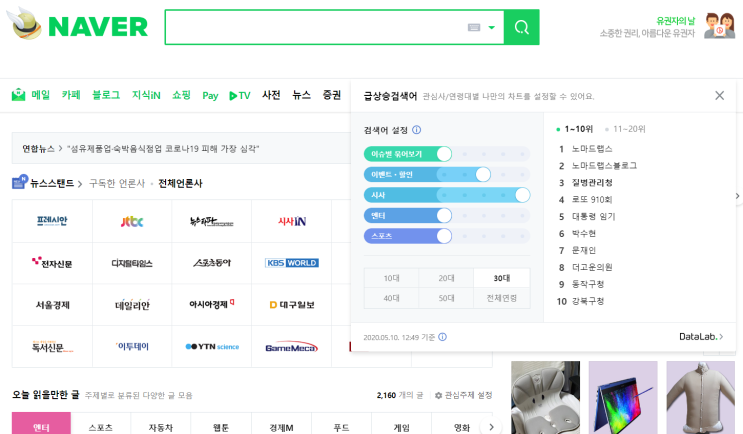Open the 대구일보 press logo
The width and height of the screenshot is (743, 434).
[x=292, y=305]
